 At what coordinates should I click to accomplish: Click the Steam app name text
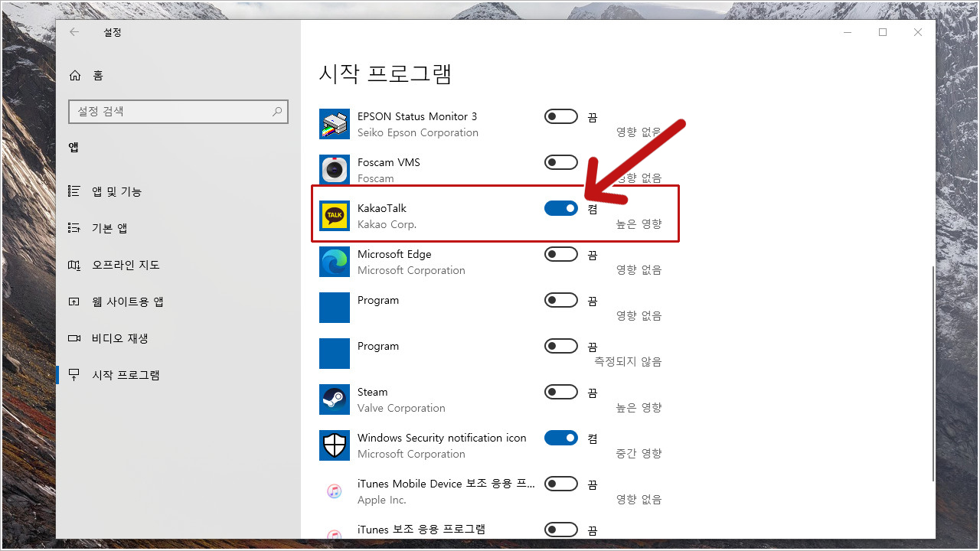click(373, 392)
